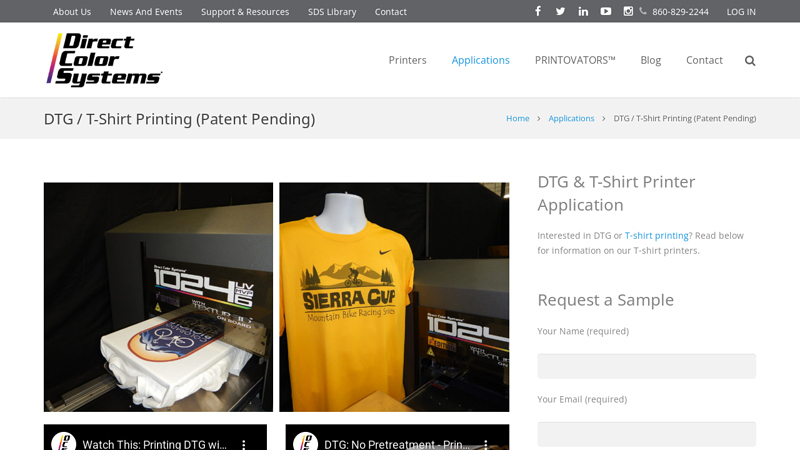
Task: Open options on 'Watch This: Printing DTG' video
Action: coord(244,444)
